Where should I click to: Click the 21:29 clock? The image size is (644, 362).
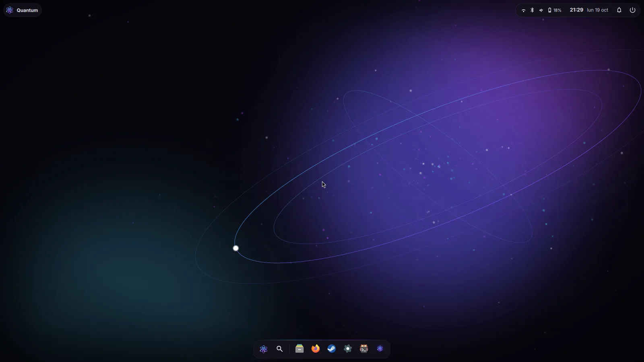point(576,10)
